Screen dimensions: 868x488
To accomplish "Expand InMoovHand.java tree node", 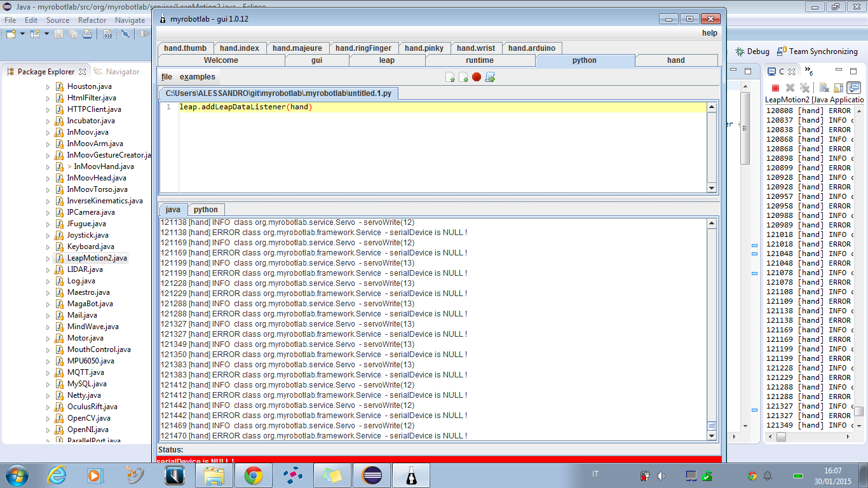I will coord(48,166).
